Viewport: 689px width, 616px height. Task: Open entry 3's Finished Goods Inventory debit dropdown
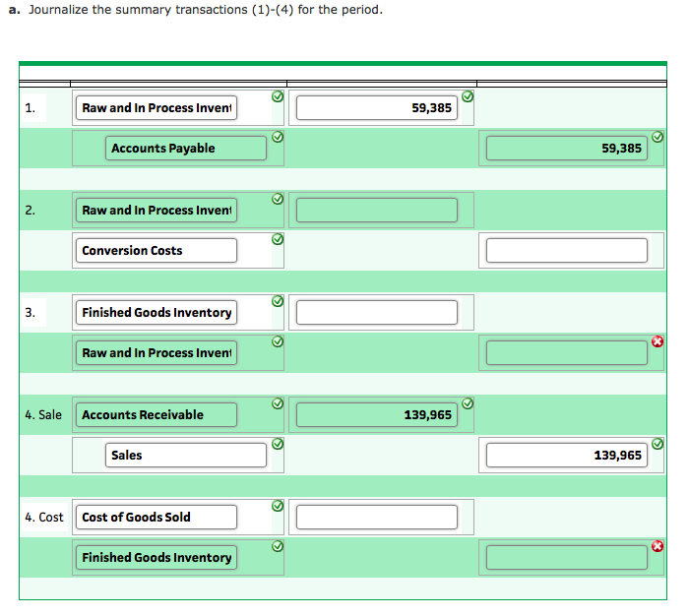[x=157, y=313]
